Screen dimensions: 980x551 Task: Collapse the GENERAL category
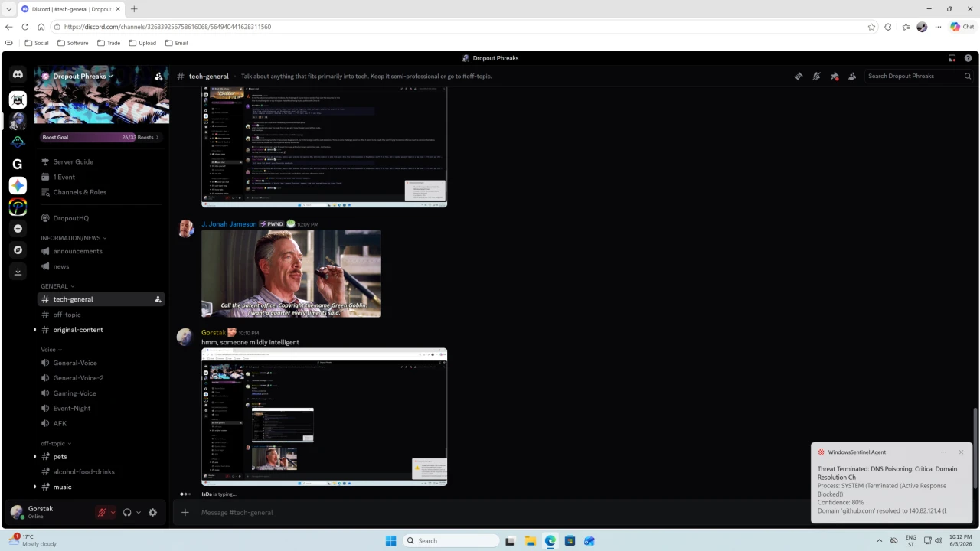pos(57,286)
